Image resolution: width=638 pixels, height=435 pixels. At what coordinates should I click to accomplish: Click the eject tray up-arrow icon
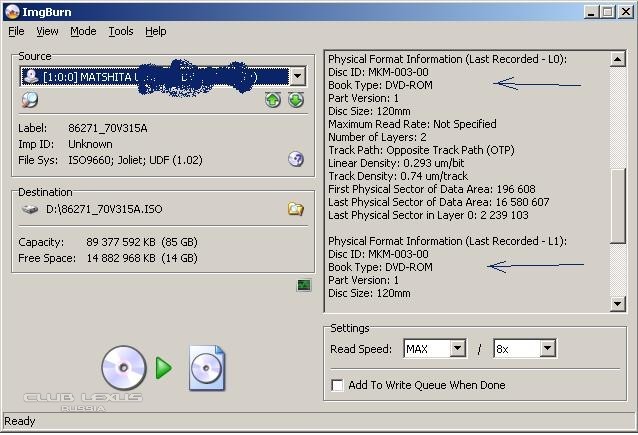pyautogui.click(x=273, y=100)
